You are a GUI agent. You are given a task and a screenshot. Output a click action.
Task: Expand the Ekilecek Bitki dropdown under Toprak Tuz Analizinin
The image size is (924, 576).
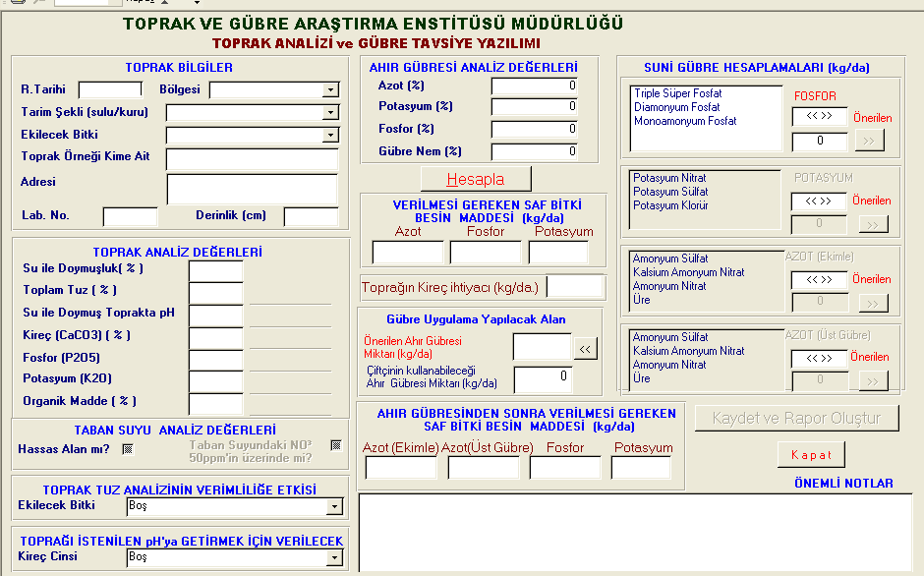tap(334, 506)
